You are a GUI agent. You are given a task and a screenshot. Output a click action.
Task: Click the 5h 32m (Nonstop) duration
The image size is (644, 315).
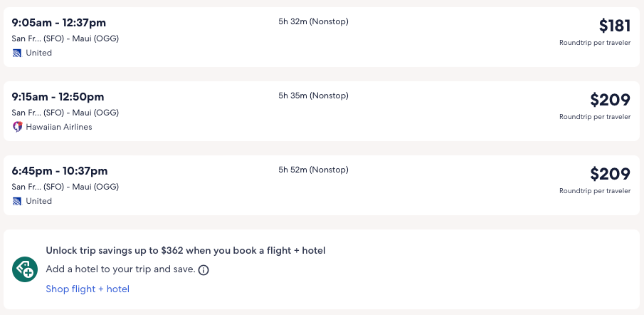tap(313, 21)
